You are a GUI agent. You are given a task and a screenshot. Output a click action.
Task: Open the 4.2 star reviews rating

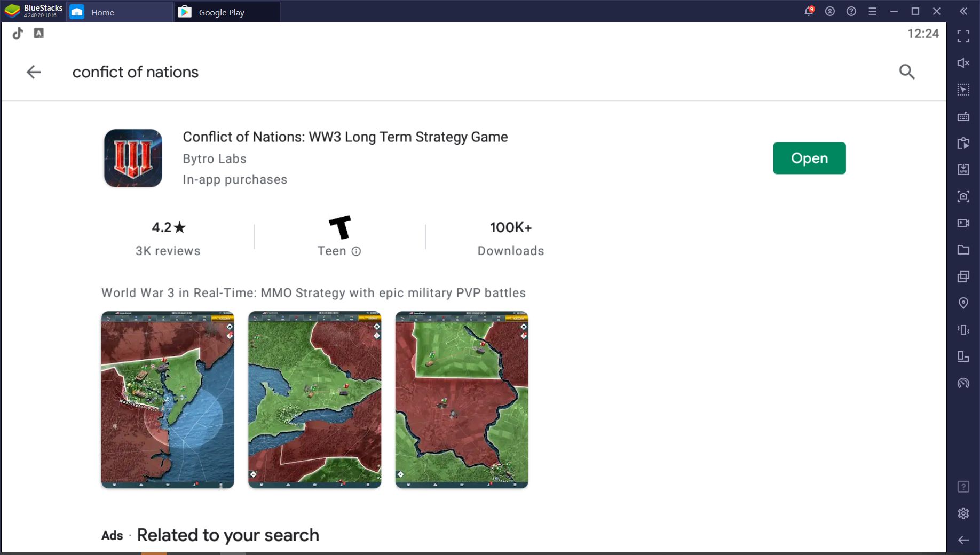(x=168, y=238)
